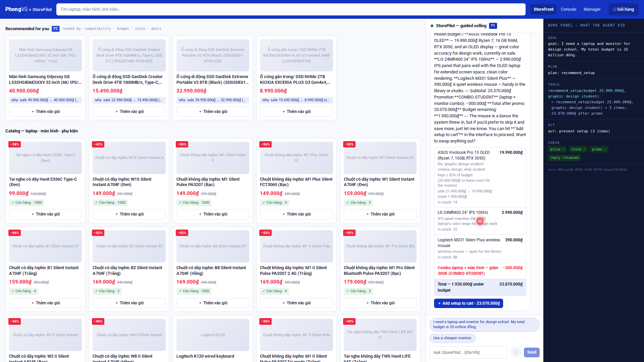Click the P2 badge beside Recommended for you
This screenshot has width=644, height=362.
(x=56, y=29)
